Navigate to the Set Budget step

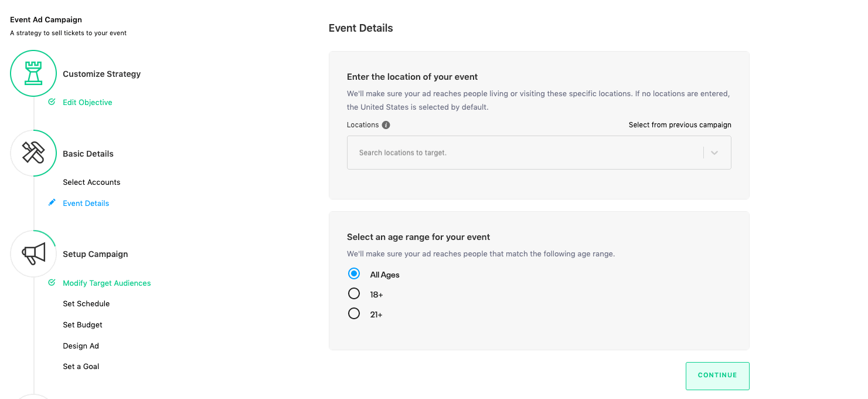(x=83, y=325)
